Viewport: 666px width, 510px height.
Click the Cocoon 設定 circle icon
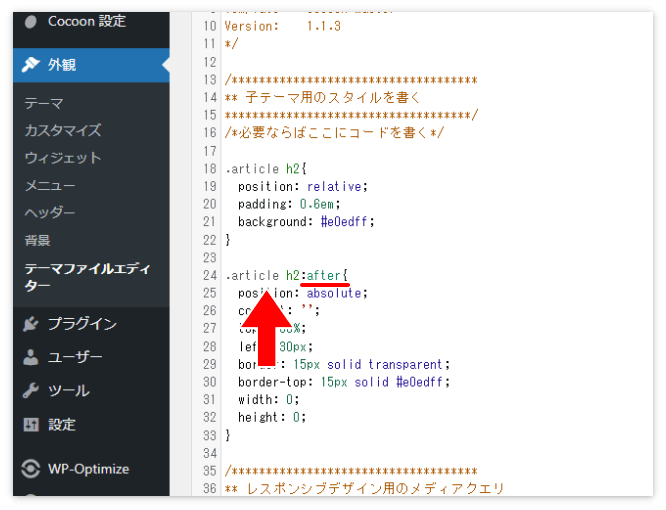pos(31,22)
